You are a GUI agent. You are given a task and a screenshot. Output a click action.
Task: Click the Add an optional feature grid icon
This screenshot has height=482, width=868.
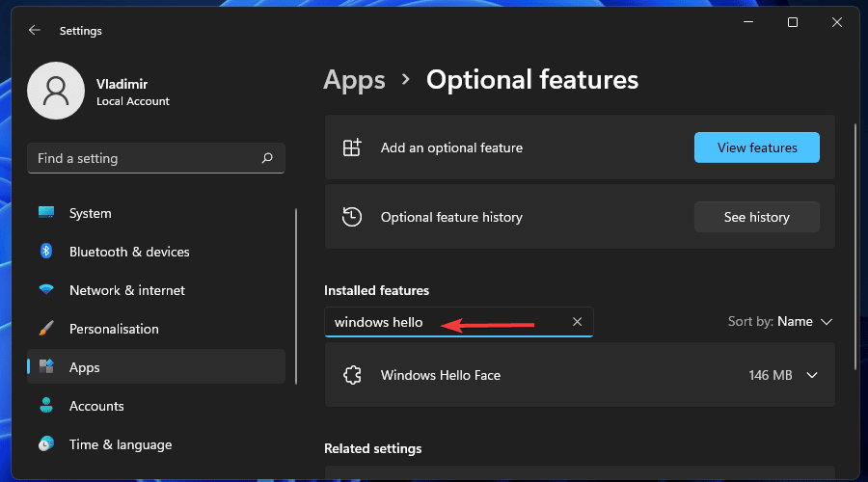[x=352, y=147]
